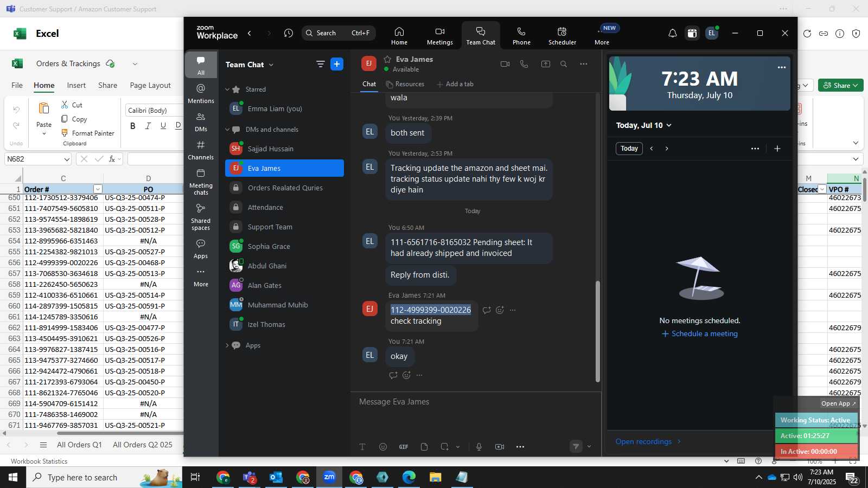Open chat with Muhammad Muhib
This screenshot has width=868, height=488.
tap(284, 305)
